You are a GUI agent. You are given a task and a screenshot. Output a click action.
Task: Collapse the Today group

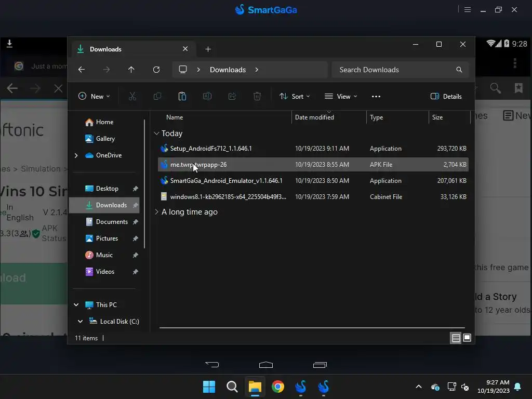[156, 134]
